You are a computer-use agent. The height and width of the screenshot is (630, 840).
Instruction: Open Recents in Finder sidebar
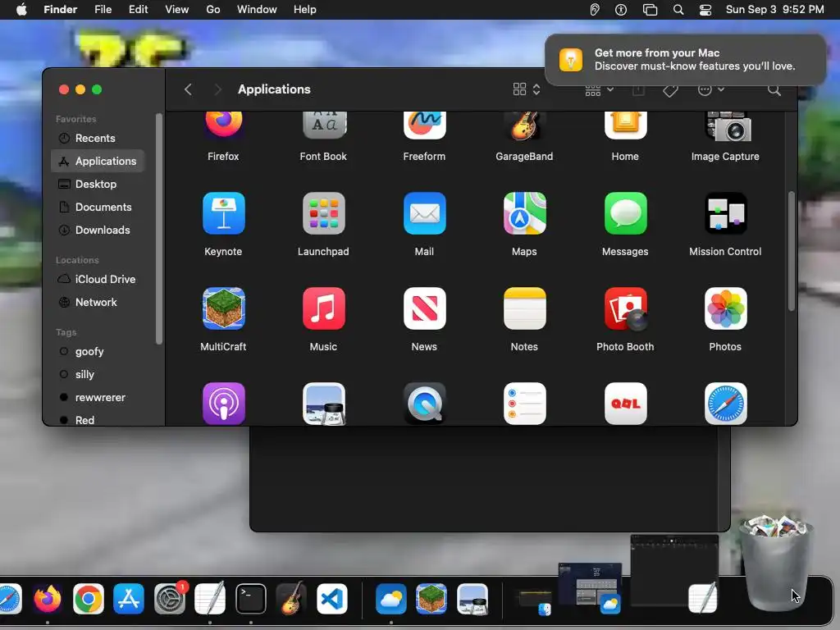pyautogui.click(x=98, y=138)
